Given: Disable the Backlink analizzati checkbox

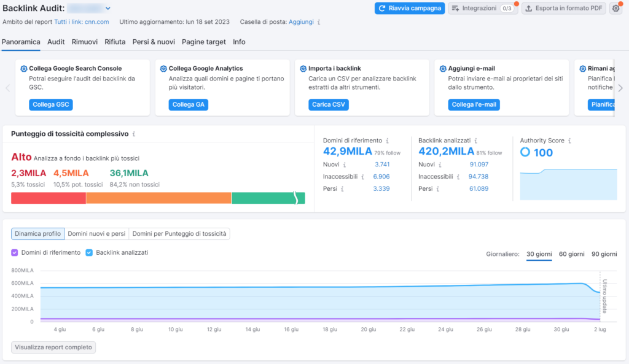Looking at the screenshot, I should tap(88, 252).
